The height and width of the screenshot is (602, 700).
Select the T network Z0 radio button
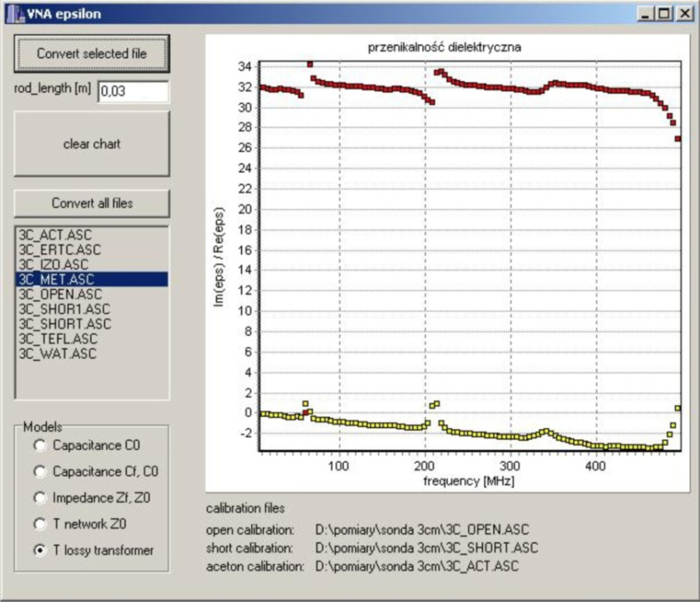coord(41,524)
